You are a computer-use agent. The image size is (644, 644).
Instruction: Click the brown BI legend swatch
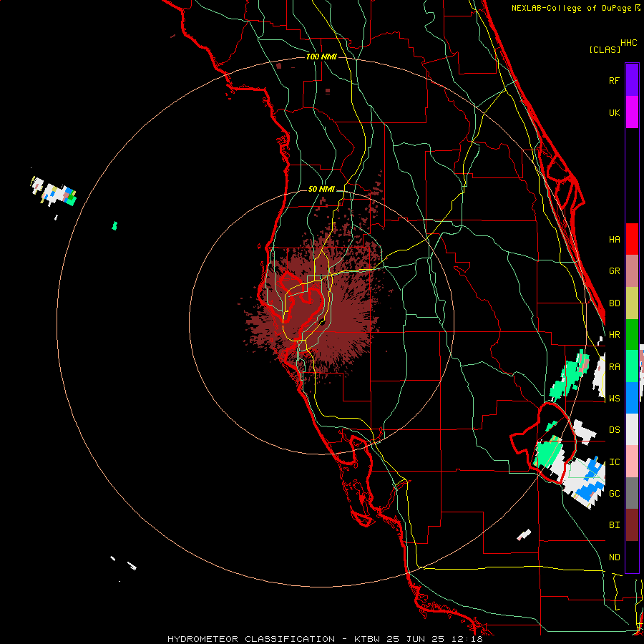coord(632,525)
